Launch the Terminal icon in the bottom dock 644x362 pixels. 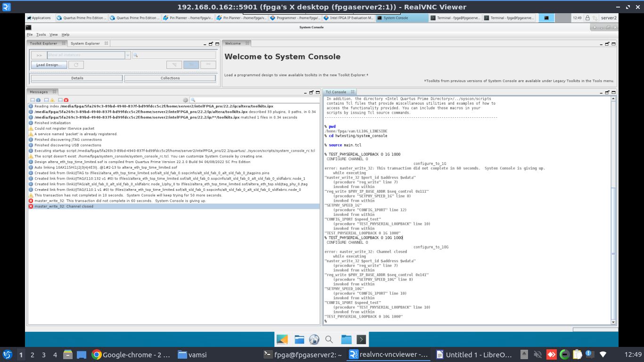[361, 339]
